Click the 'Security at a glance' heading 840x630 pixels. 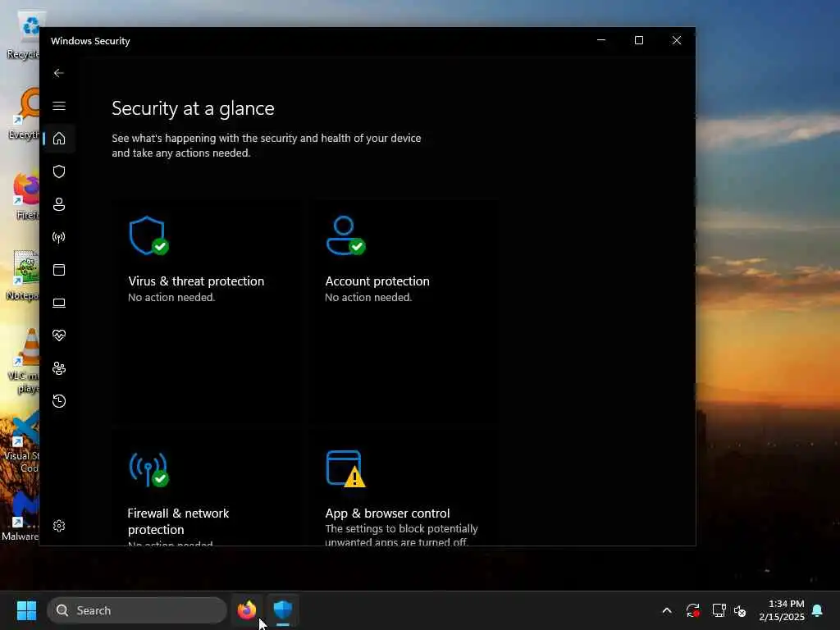pos(193,108)
